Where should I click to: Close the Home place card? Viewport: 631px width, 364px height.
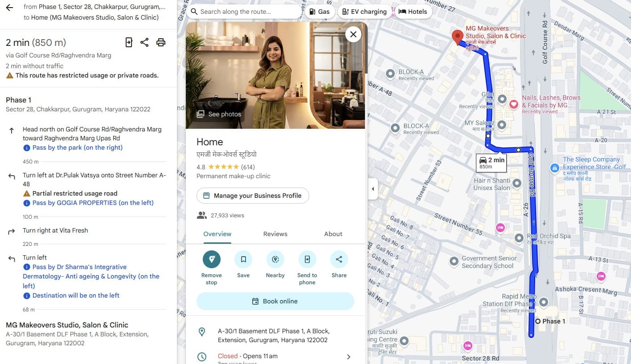353,34
